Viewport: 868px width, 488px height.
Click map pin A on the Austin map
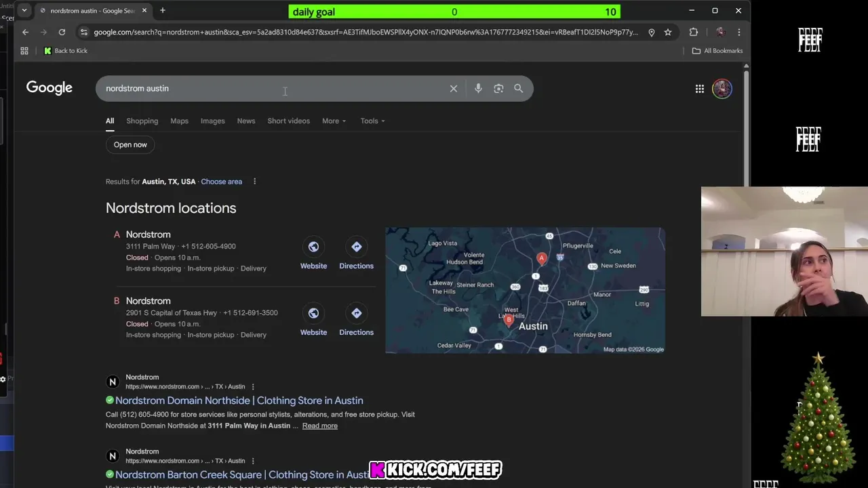click(x=541, y=258)
